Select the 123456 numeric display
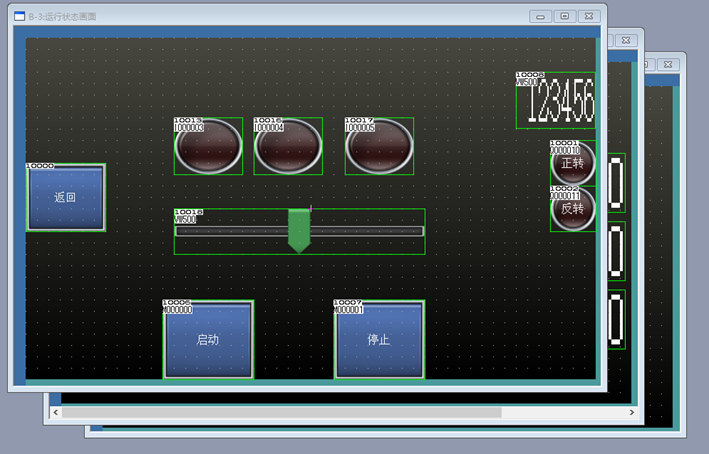The width and height of the screenshot is (709, 454). coord(558,101)
